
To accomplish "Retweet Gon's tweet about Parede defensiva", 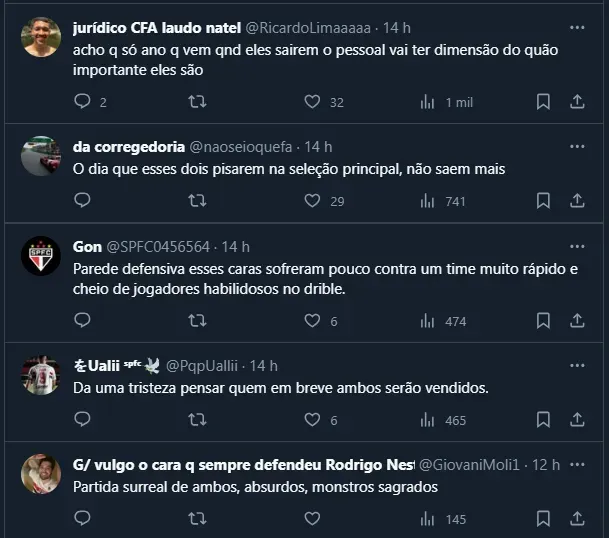I will click(198, 321).
